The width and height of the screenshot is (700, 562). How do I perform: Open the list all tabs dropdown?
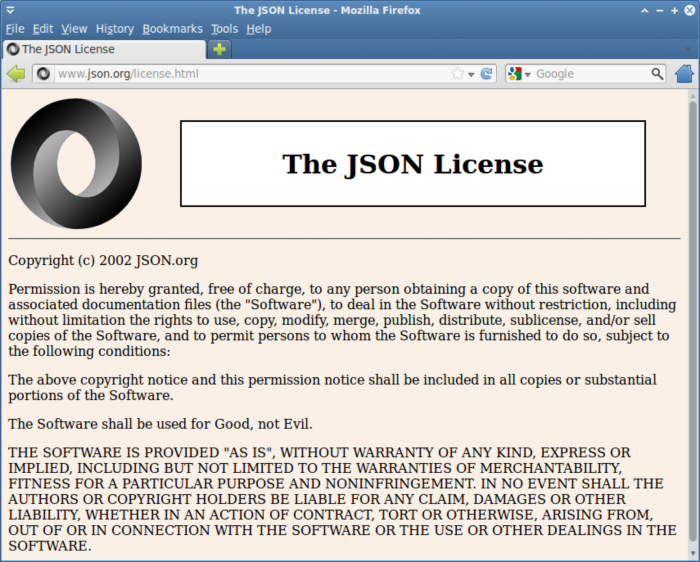pyautogui.click(x=688, y=50)
